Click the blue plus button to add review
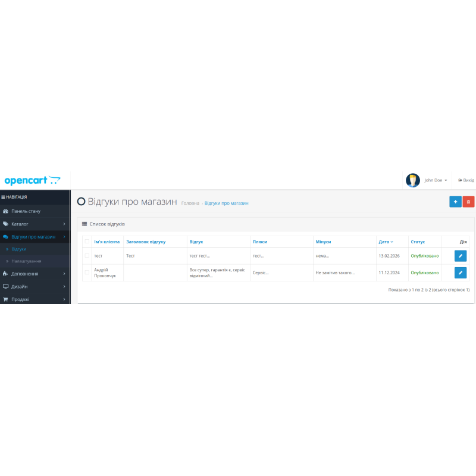 tap(455, 202)
